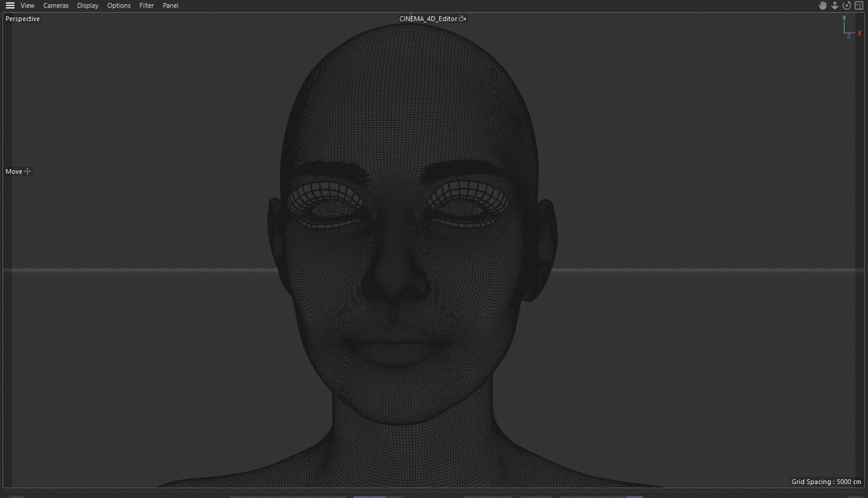The height and width of the screenshot is (498, 868).
Task: Click the Grid Spacing : 5000 cm readout
Action: [x=826, y=482]
